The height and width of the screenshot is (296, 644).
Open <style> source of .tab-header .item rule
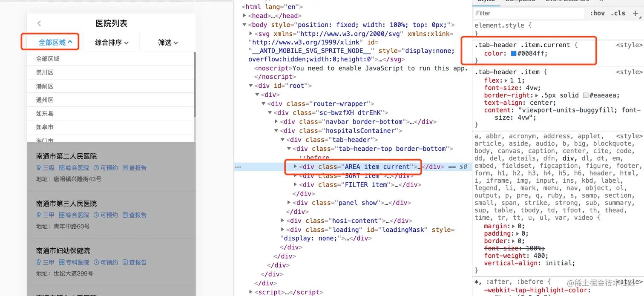click(x=629, y=72)
